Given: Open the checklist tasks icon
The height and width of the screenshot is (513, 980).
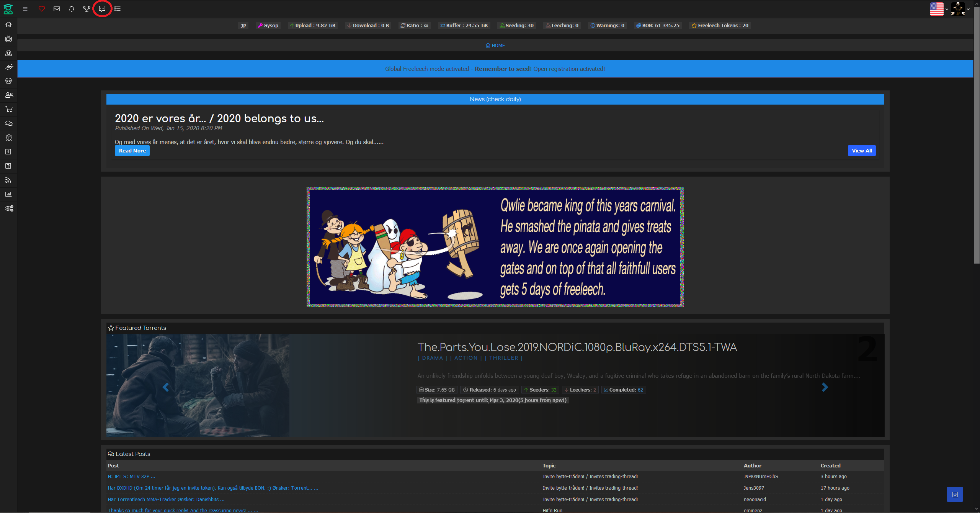Looking at the screenshot, I should [118, 9].
